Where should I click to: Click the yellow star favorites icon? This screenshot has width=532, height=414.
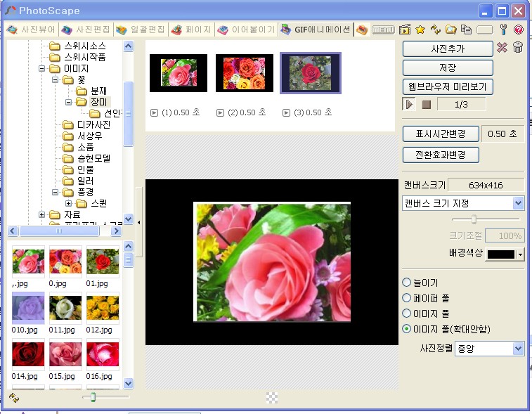420,30
